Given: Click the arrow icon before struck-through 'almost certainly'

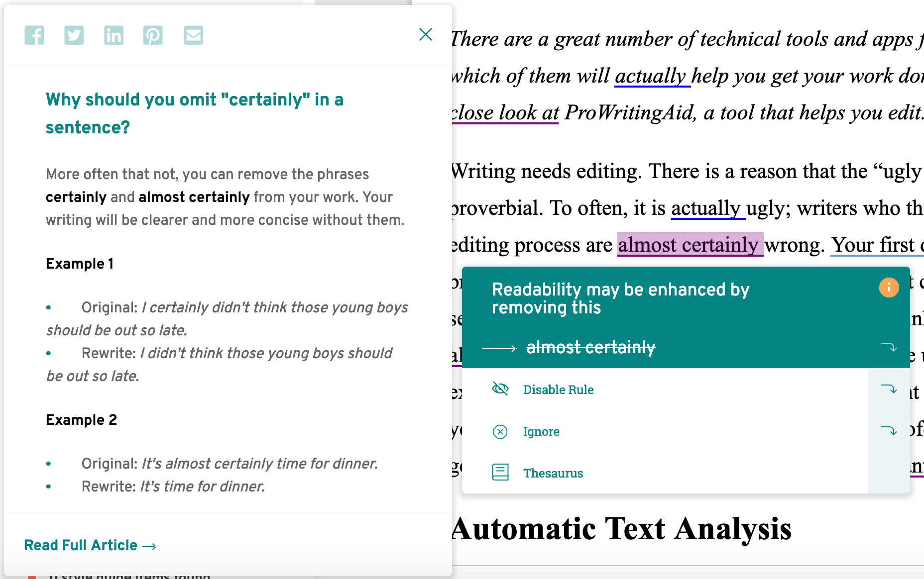Looking at the screenshot, I should click(x=499, y=348).
